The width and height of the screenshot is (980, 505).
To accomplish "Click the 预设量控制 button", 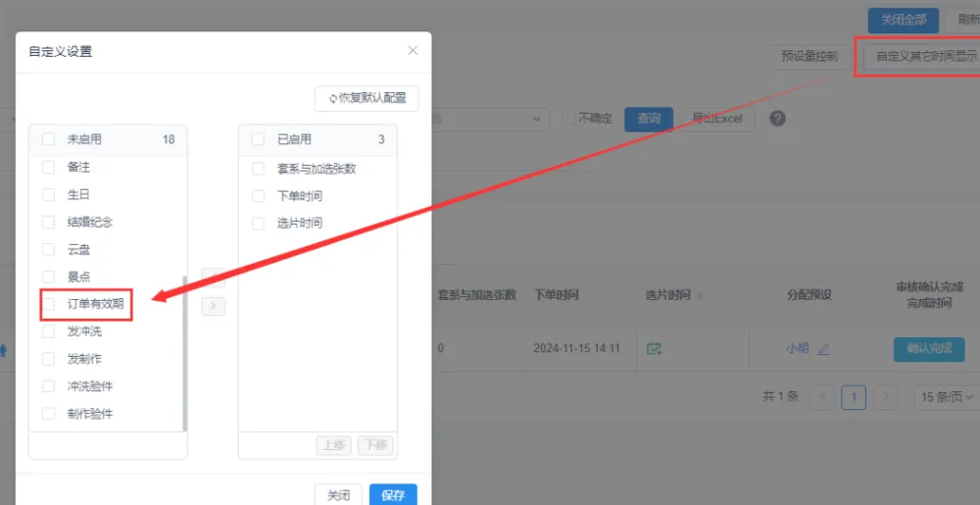I will click(808, 57).
